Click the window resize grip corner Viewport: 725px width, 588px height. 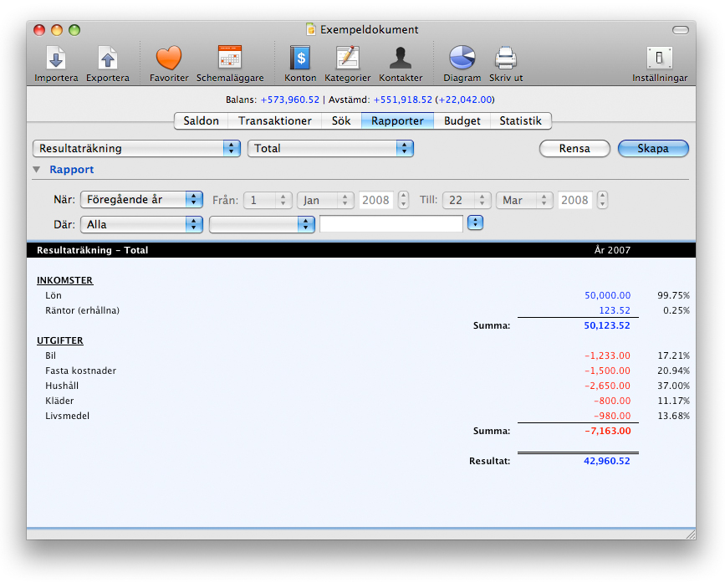click(691, 534)
